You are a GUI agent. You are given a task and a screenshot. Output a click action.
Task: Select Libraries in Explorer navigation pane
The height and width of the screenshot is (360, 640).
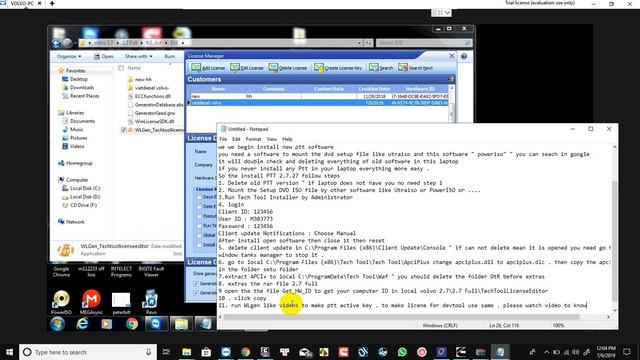tap(75, 113)
